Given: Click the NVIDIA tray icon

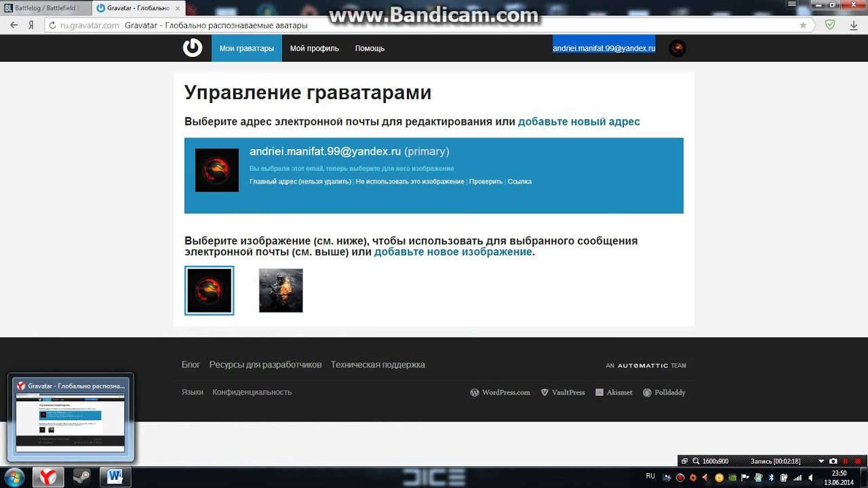Looking at the screenshot, I should click(732, 477).
